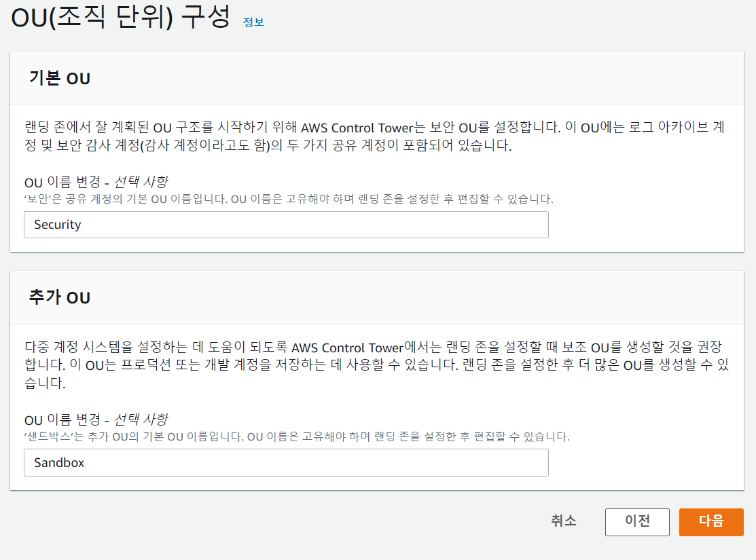The height and width of the screenshot is (560, 756).
Task: Click the OU(조직 단위) 구성 page title
Action: point(121,18)
